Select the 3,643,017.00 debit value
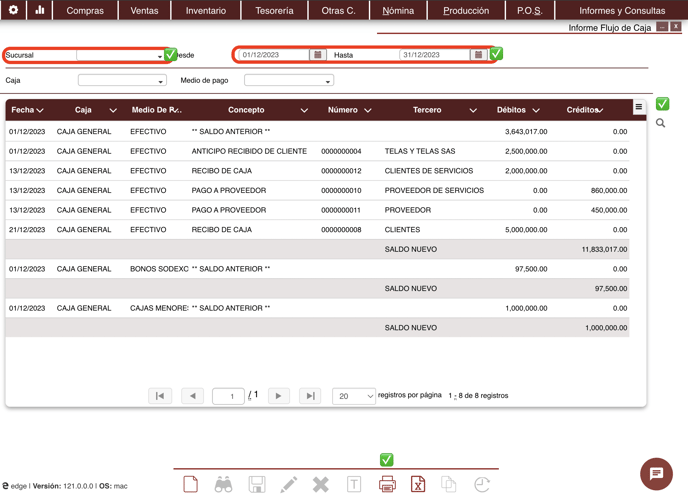Viewport: 688px width, 495px height. click(526, 132)
